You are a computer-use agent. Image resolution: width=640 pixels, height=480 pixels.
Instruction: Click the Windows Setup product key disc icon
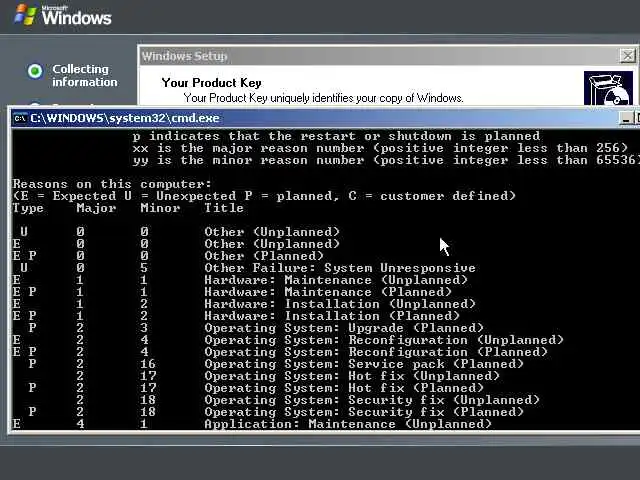pos(608,89)
